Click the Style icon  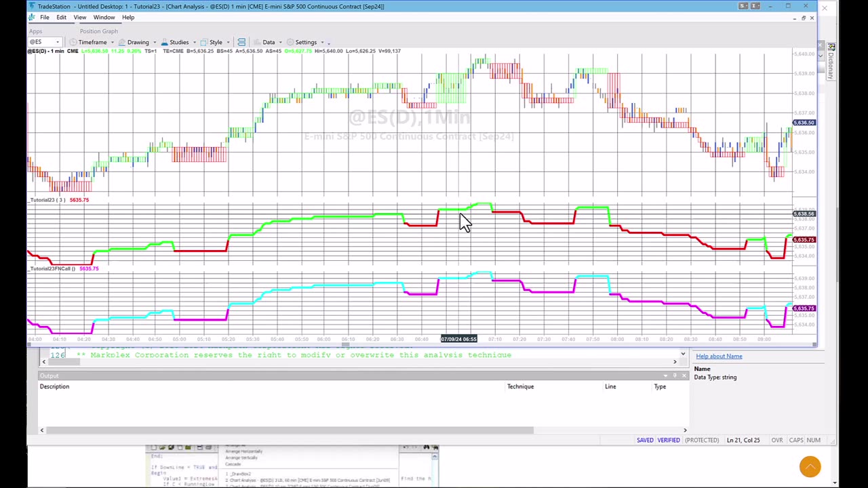click(204, 42)
